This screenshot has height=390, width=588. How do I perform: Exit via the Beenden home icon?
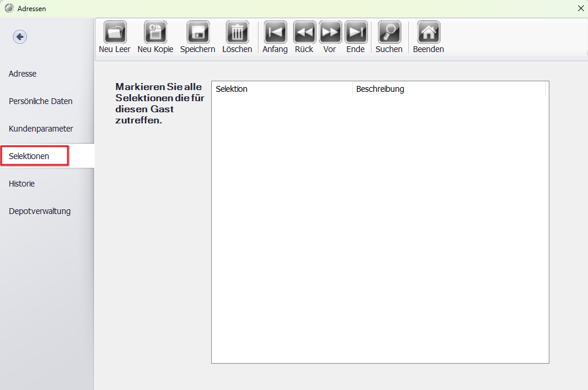click(429, 33)
